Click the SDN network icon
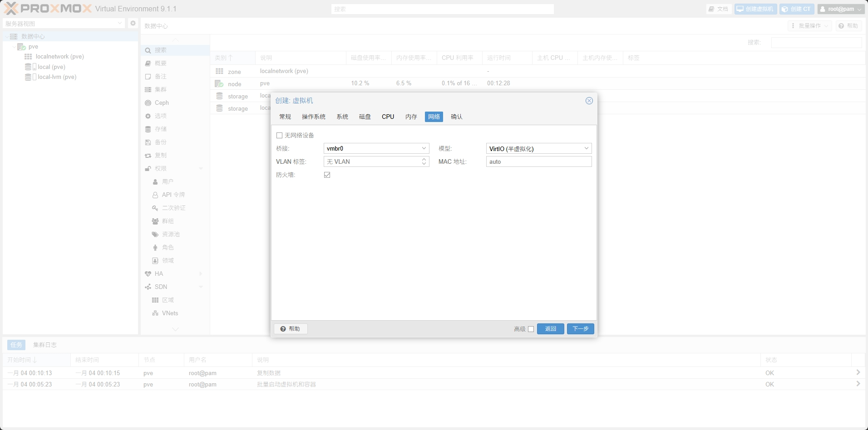 [x=148, y=287]
